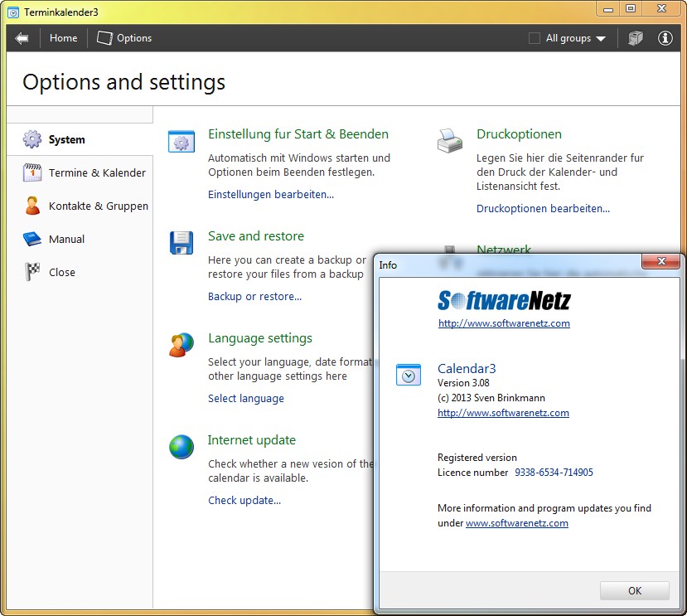The image size is (687, 616).
Task: Click the Druckoptionen heading
Action: point(519,134)
